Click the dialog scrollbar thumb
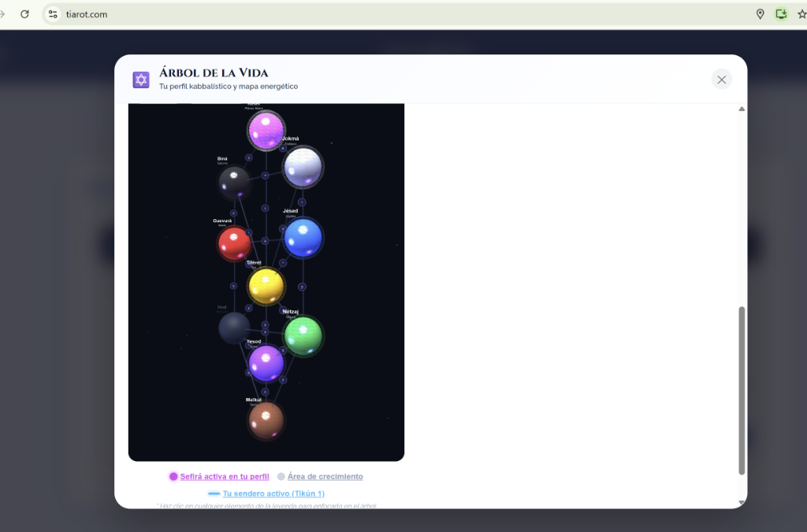Screen dimensions: 807x532 pyautogui.click(x=742, y=390)
